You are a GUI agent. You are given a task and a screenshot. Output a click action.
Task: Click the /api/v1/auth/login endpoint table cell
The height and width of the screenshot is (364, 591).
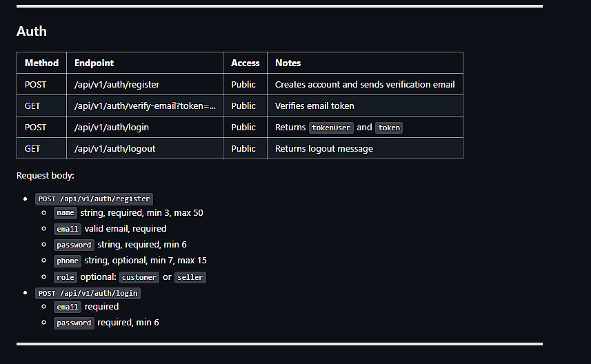coord(112,127)
